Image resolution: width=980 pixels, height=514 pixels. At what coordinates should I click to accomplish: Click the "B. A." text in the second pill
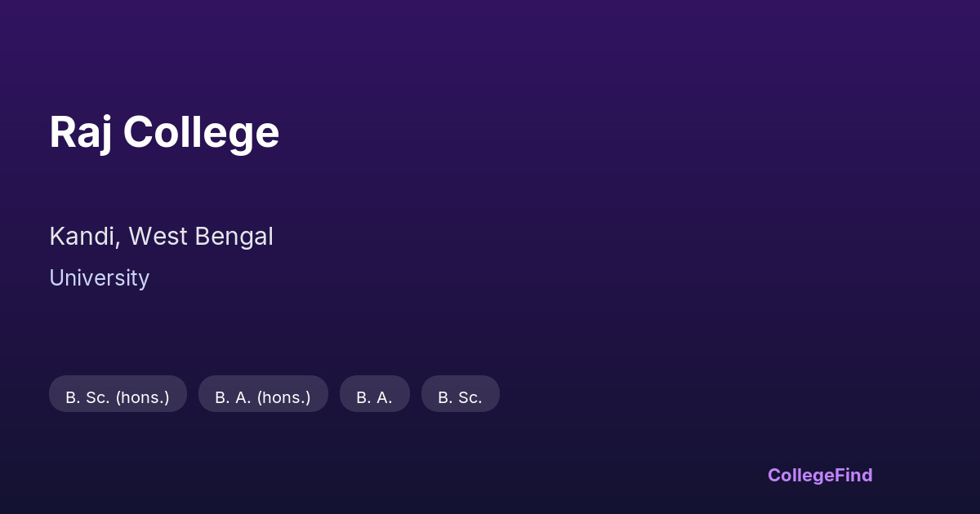(x=233, y=397)
